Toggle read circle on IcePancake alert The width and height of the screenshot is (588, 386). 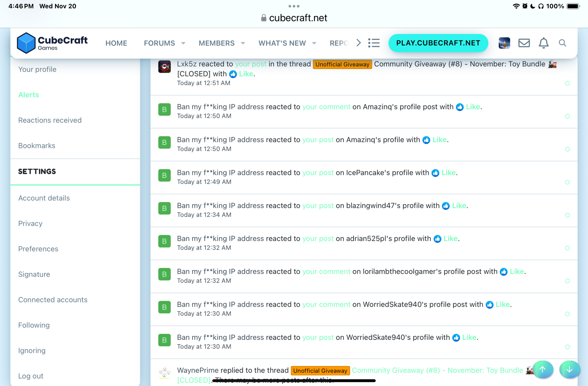pyautogui.click(x=567, y=182)
